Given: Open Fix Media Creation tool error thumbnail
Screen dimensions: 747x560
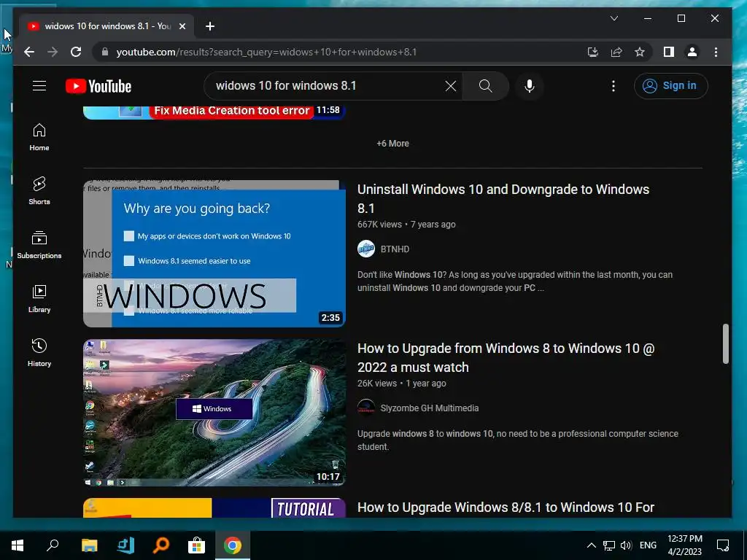Looking at the screenshot, I should click(214, 112).
